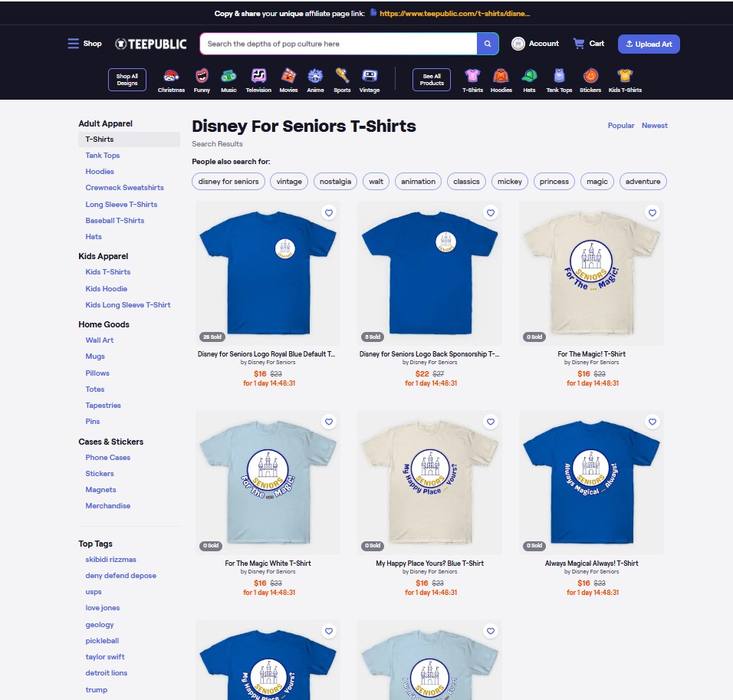Open the 'detroit lions' top tag
Viewport: 733px width, 700px height.
click(106, 673)
